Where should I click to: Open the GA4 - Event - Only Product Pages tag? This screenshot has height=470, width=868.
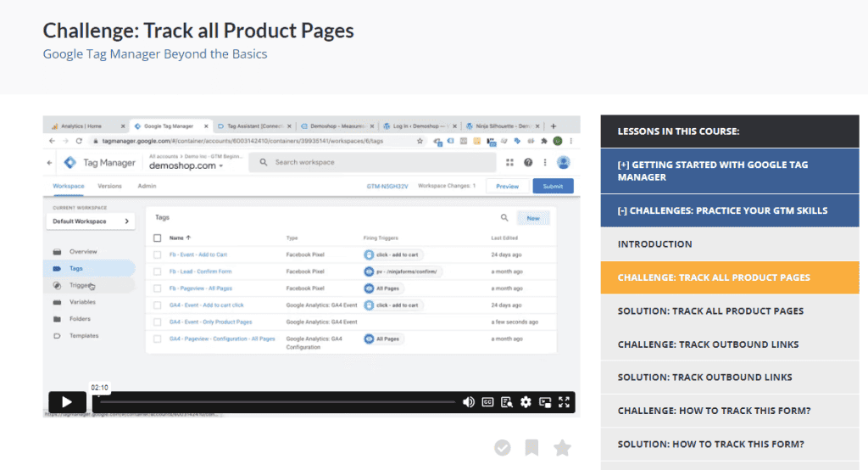click(x=210, y=322)
